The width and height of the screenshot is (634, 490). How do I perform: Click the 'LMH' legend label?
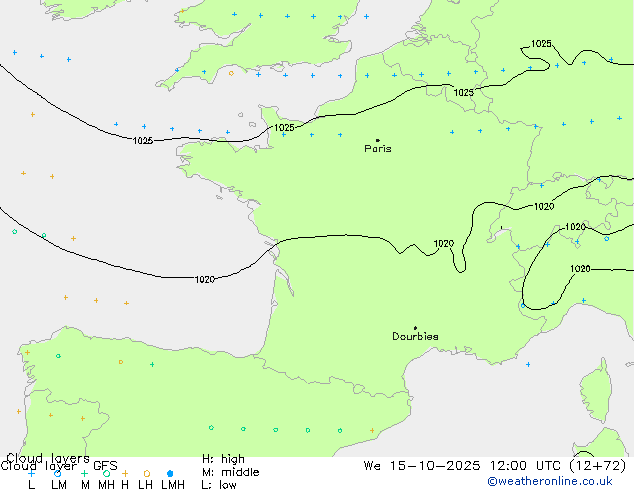point(173,485)
